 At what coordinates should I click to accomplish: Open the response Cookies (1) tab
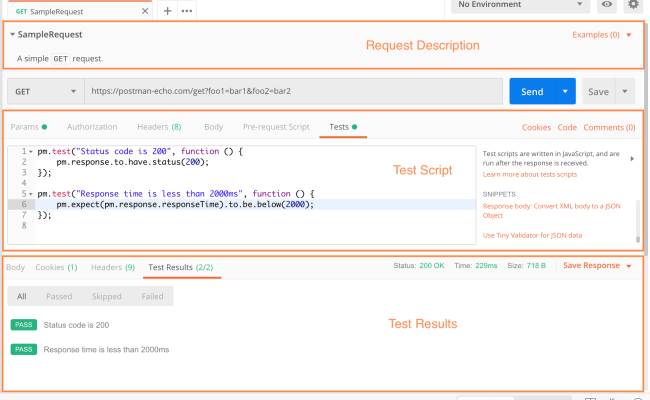coord(56,267)
